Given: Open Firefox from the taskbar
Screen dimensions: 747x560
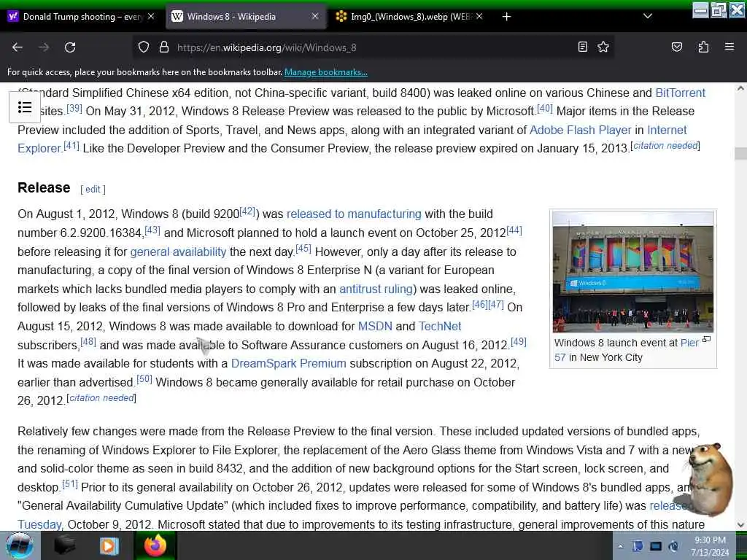Looking at the screenshot, I should point(155,545).
